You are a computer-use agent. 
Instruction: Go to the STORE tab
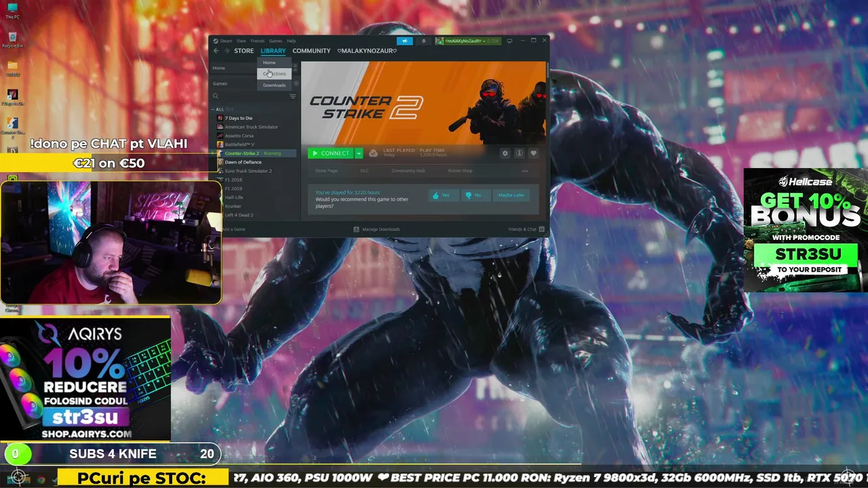(x=244, y=51)
